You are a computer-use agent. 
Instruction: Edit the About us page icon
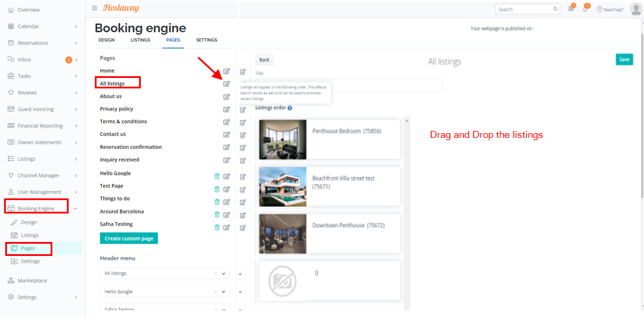[226, 97]
